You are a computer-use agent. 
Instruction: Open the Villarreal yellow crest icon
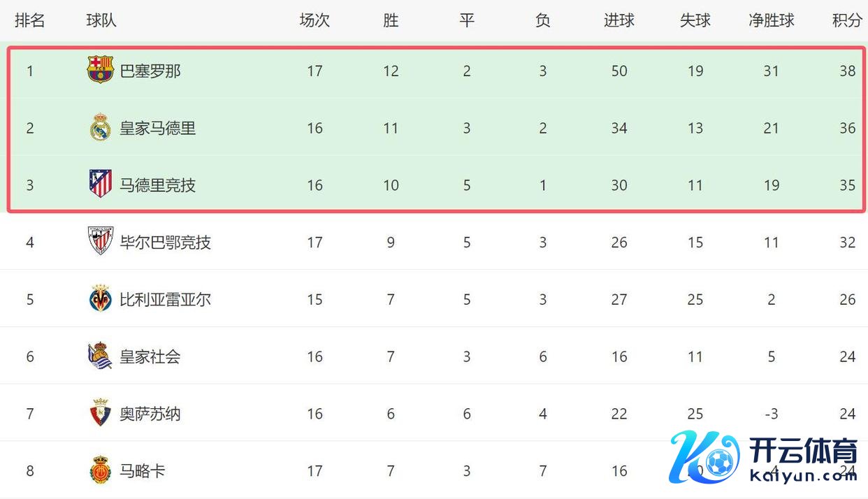[x=100, y=299]
